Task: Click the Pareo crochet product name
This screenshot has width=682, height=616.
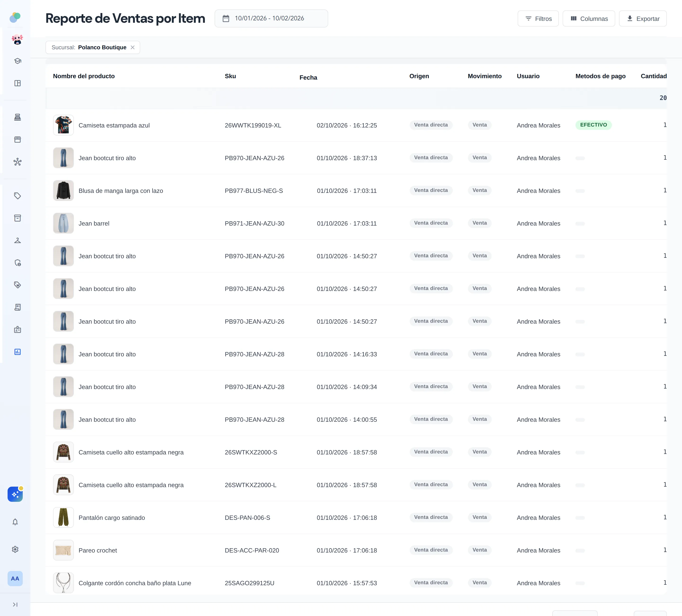Action: 98,550
